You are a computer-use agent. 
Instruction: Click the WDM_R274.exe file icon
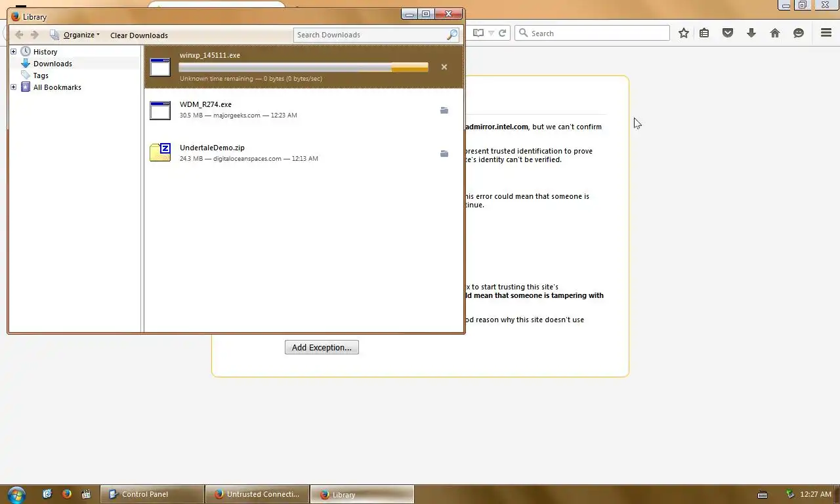160,110
